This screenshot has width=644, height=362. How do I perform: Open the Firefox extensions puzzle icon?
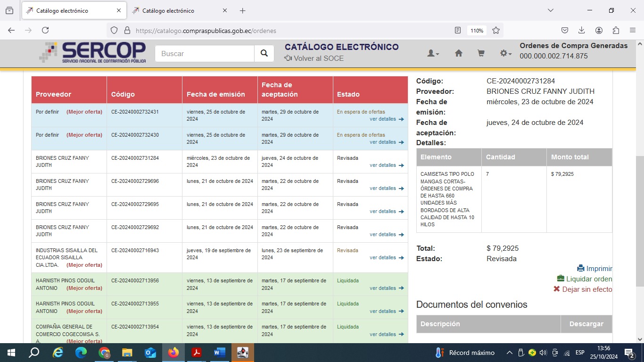[x=616, y=30]
